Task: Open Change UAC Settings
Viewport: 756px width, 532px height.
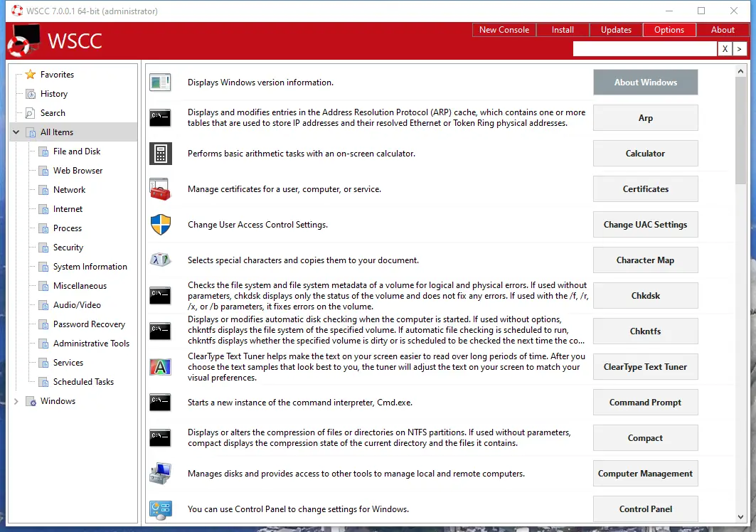Action: click(x=646, y=225)
